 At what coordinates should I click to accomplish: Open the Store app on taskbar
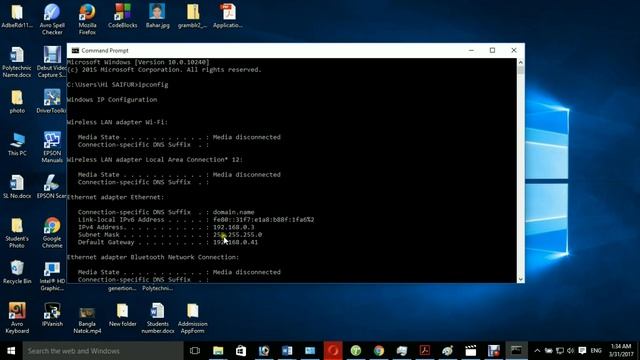241,351
